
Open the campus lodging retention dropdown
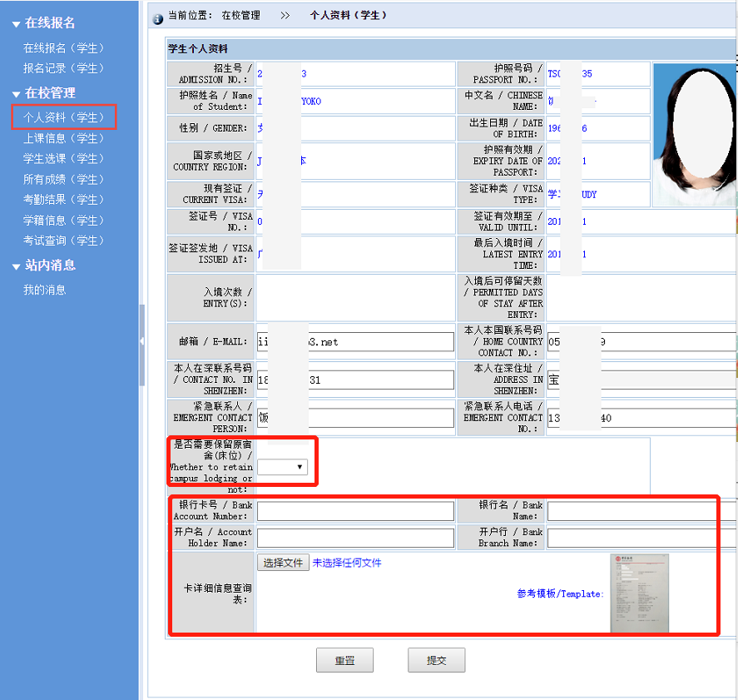coord(282,468)
